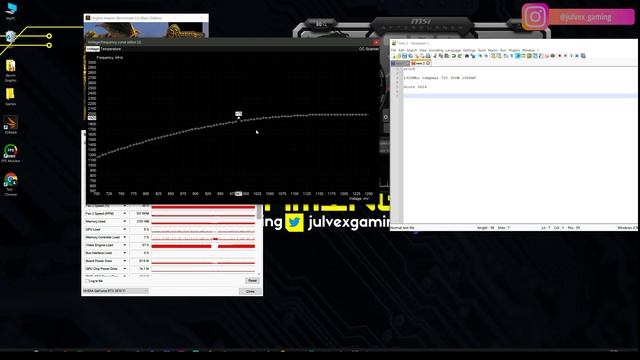Launch 3DMark from the desktop
This screenshot has height=360, width=640.
11,125
